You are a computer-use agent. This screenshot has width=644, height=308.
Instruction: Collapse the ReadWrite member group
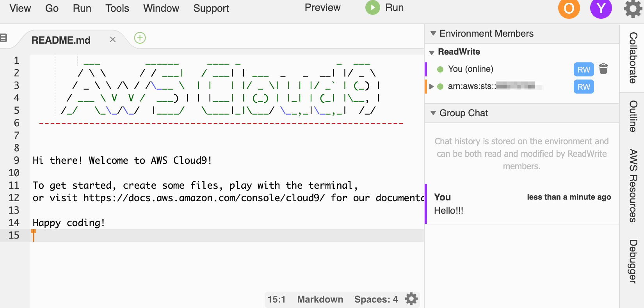coord(432,52)
